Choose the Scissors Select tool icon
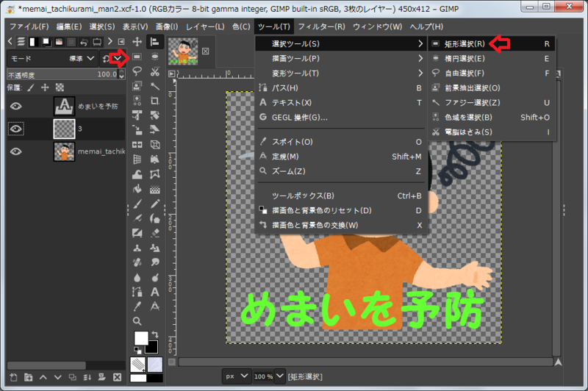 [154, 71]
